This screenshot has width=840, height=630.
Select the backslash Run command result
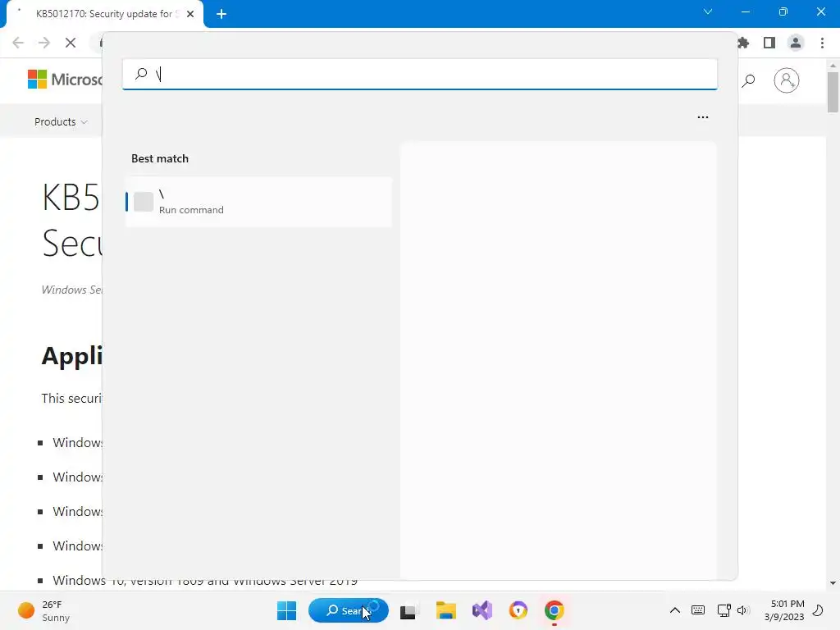pos(258,202)
